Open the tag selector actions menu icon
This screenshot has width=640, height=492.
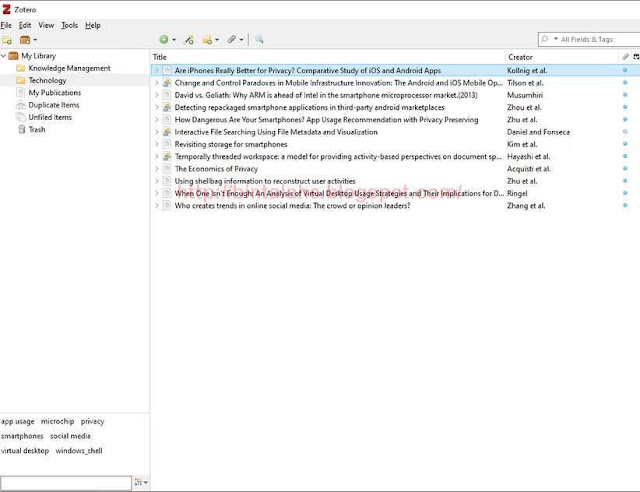tap(141, 482)
